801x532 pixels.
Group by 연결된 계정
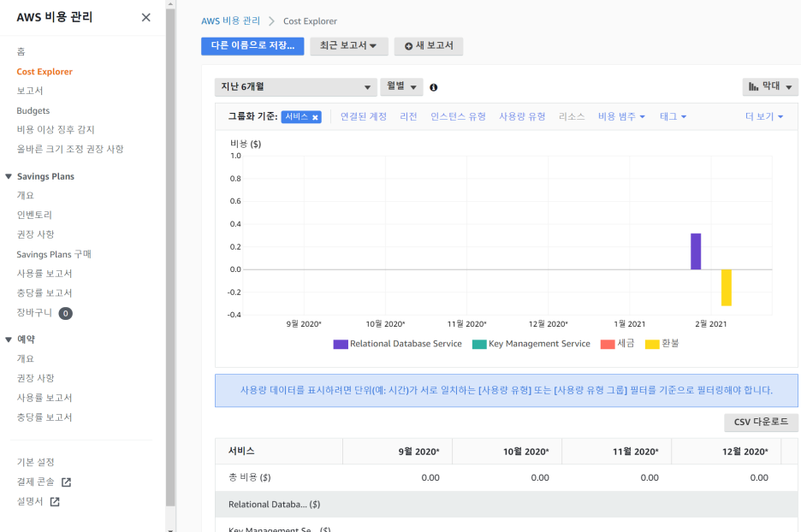coord(363,117)
